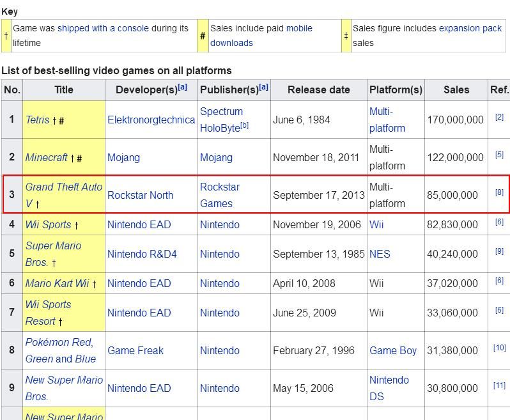Open Nintendo publisher link in Mario Kart Wii row
510x420 pixels.
(220, 283)
